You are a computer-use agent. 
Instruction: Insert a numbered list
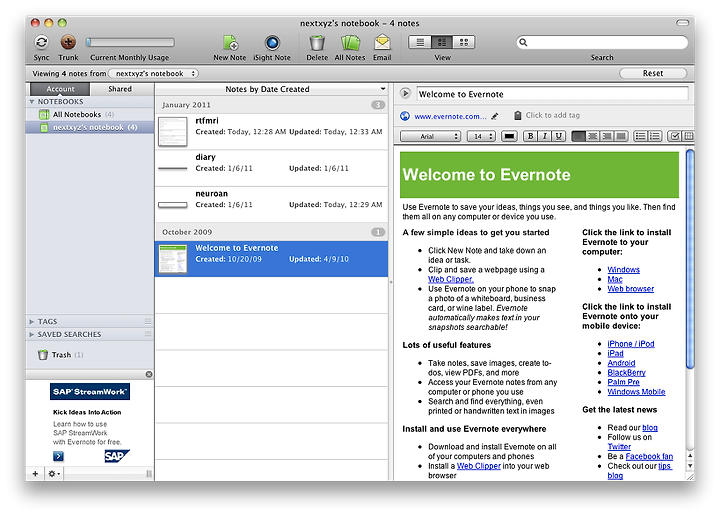[655, 136]
